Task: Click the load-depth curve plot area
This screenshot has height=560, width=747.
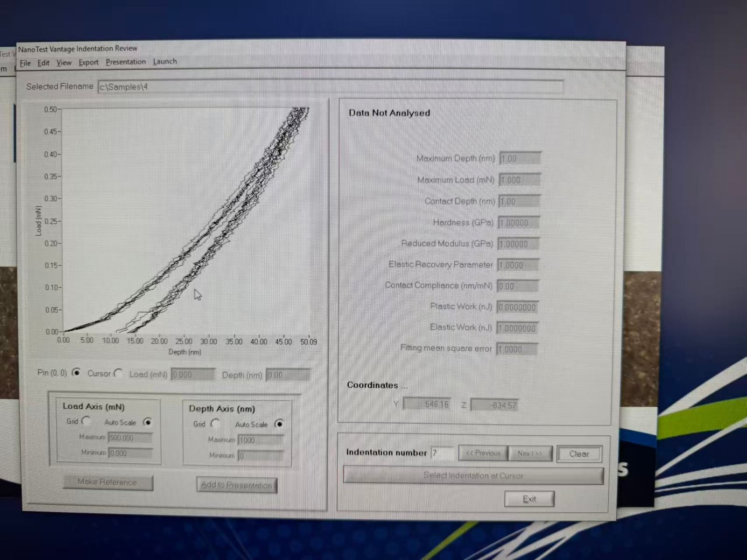Action: (186, 220)
